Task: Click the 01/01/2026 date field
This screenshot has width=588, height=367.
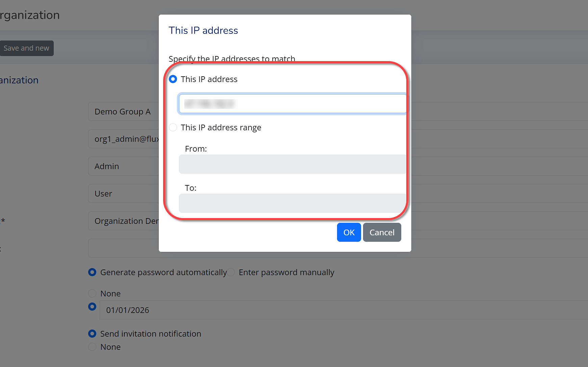Action: tap(338, 310)
